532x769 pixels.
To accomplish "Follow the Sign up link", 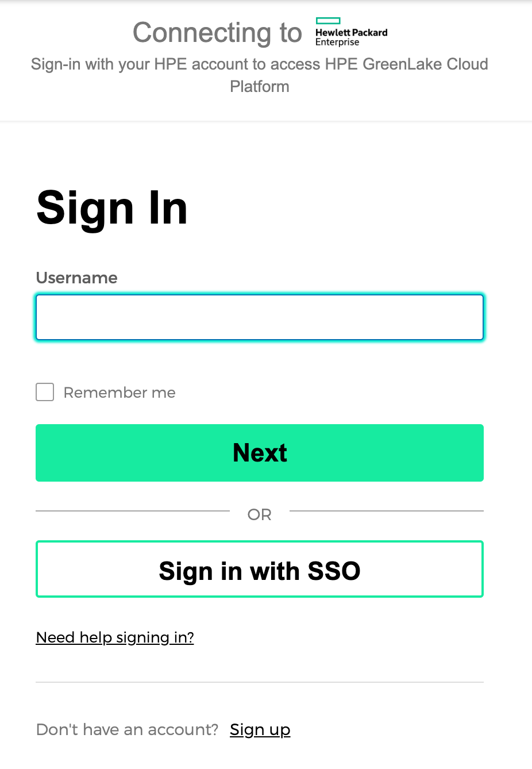I will [x=260, y=729].
